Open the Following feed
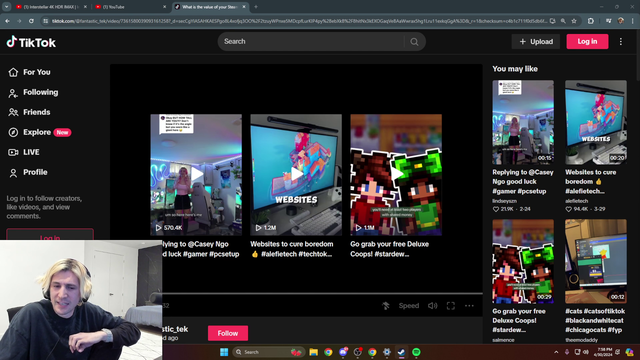Screen dimensions: 640x360 (x=33, y=92)
